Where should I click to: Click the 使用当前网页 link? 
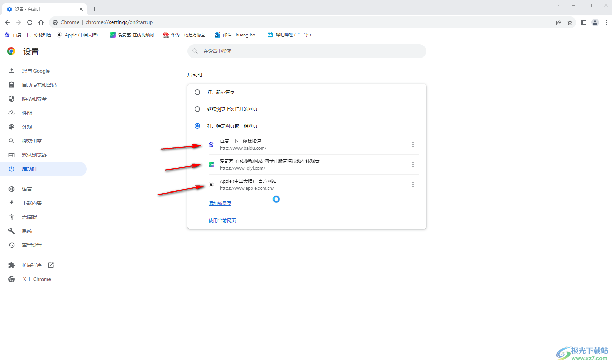coord(222,221)
